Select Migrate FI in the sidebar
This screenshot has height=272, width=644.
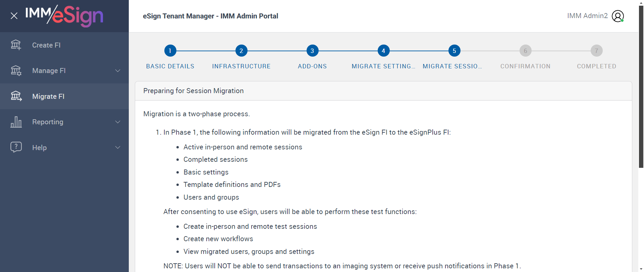(48, 96)
